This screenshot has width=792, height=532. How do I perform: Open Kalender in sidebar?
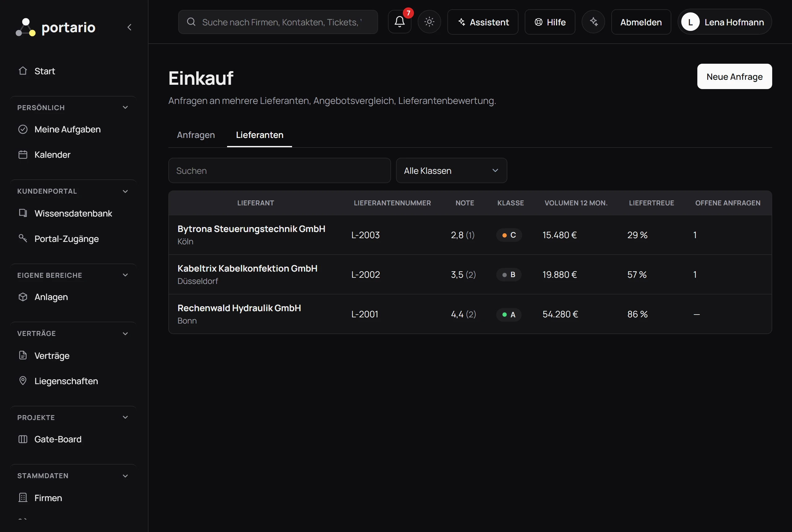74,155
